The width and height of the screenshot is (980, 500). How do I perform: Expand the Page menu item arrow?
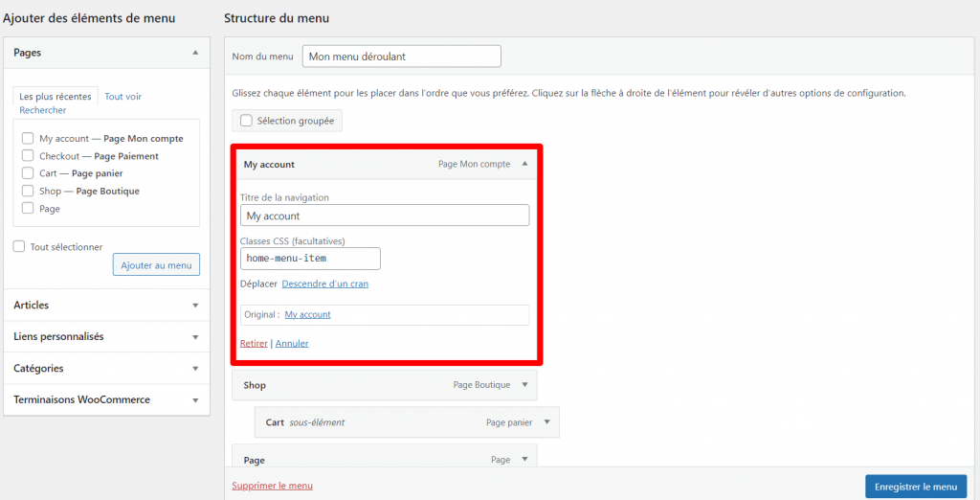coord(524,460)
